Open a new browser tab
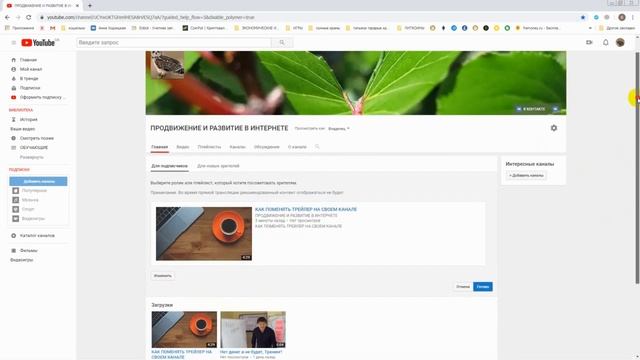This screenshot has width=640, height=360. click(x=90, y=6)
